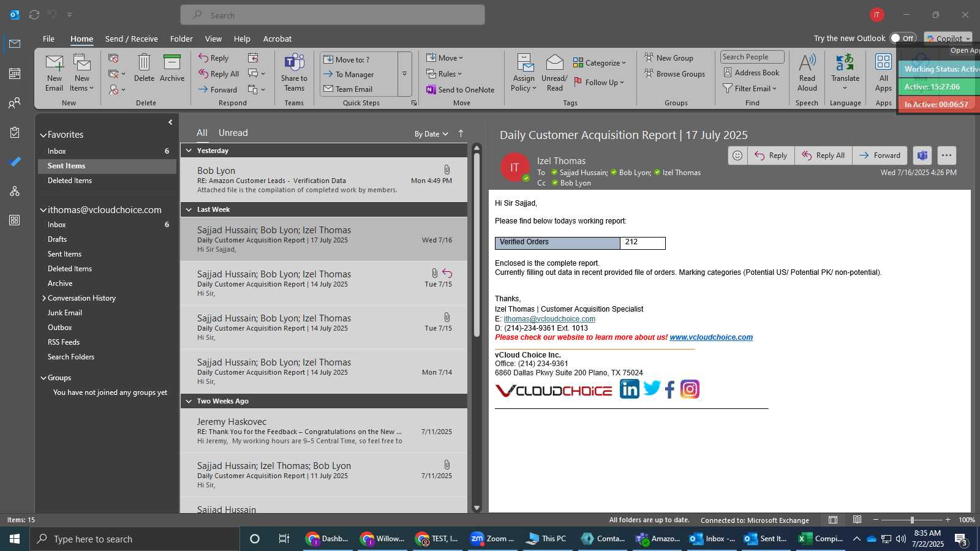Open the Rules dropdown
Viewport: 980px width, 551px height.
point(445,74)
